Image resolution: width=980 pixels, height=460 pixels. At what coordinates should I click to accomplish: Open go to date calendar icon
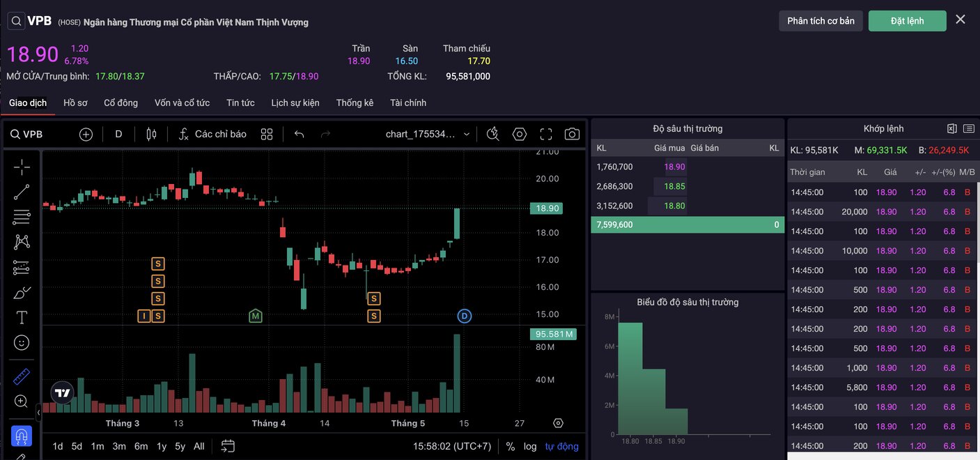[228, 446]
